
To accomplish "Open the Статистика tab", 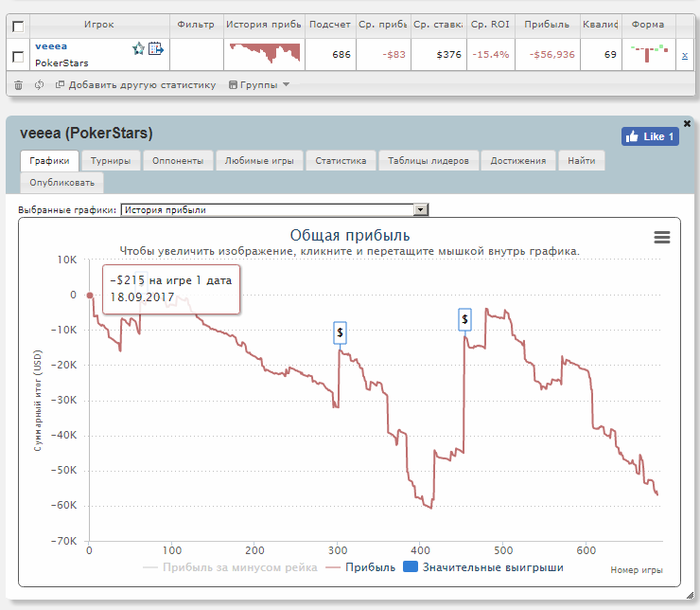I will point(341,161).
